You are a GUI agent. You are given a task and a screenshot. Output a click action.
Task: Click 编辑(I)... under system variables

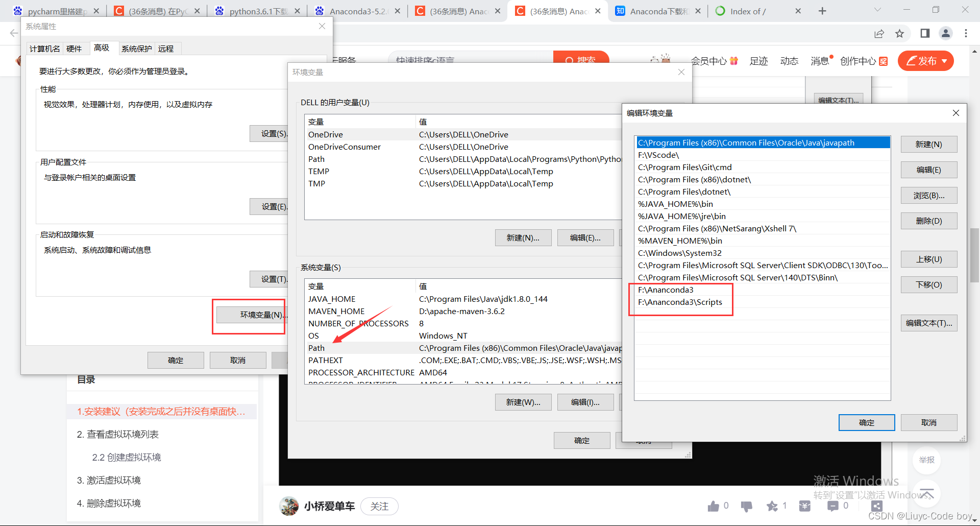pyautogui.click(x=585, y=402)
